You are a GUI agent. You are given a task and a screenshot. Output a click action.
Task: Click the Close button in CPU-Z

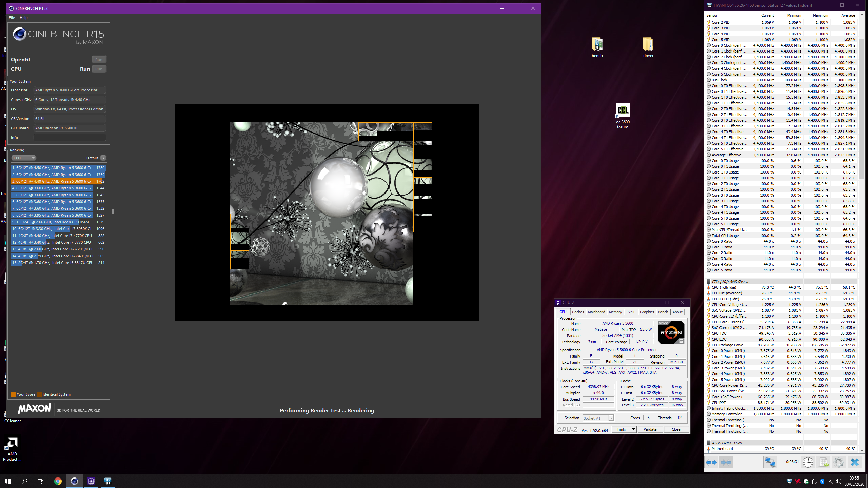[676, 429]
